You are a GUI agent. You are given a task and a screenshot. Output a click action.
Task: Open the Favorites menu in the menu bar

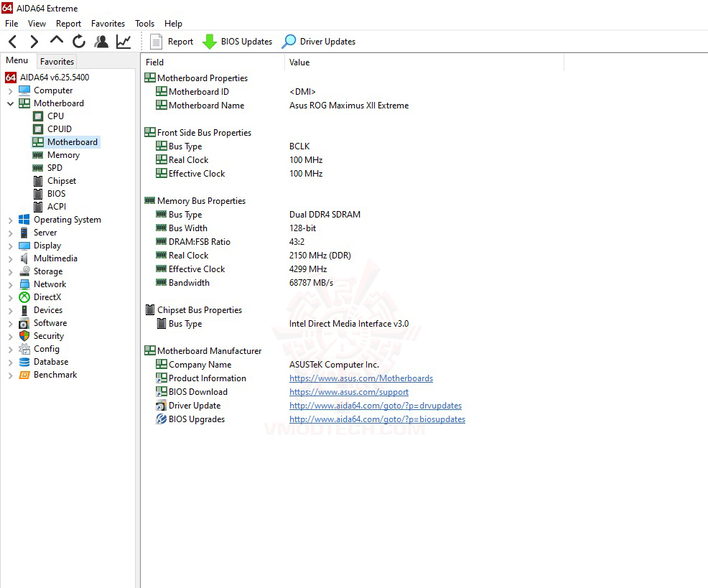(x=108, y=24)
